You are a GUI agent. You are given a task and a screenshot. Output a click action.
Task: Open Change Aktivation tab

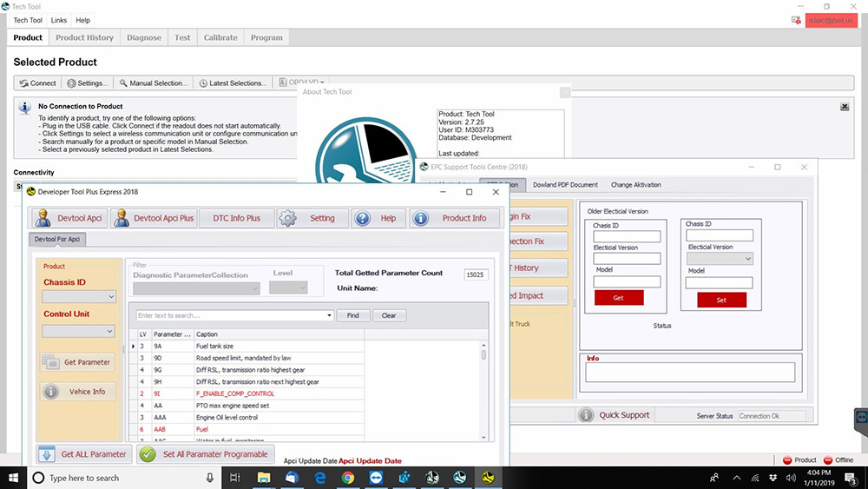pyautogui.click(x=635, y=185)
